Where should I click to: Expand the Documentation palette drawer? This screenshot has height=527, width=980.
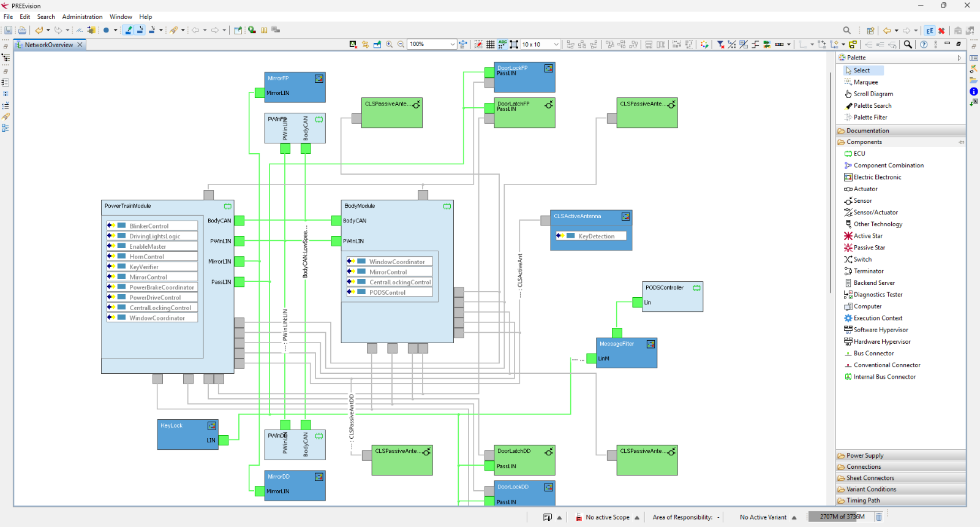(901, 131)
